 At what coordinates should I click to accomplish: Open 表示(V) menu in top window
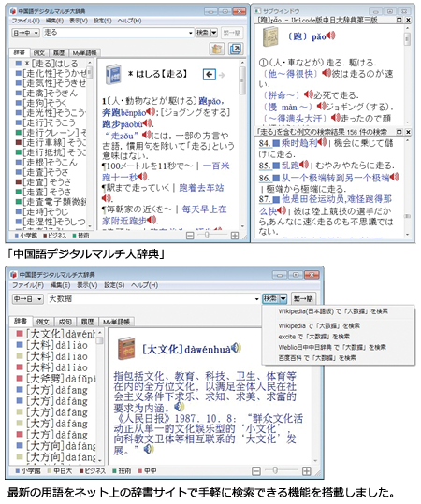79,21
